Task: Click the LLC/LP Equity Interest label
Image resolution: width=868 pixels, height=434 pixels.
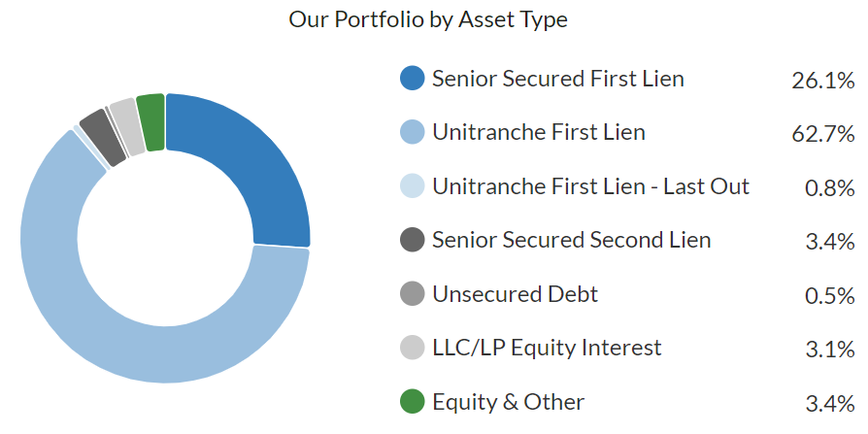Action: pyautogui.click(x=547, y=348)
